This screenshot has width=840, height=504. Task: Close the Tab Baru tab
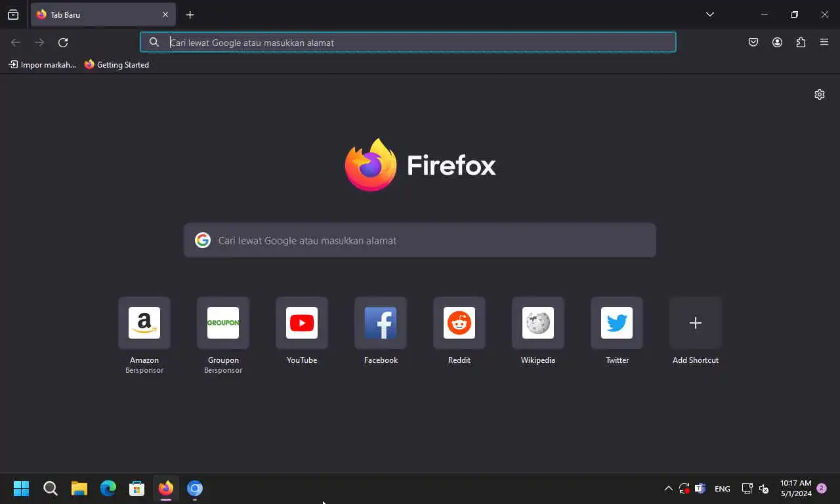pos(165,14)
